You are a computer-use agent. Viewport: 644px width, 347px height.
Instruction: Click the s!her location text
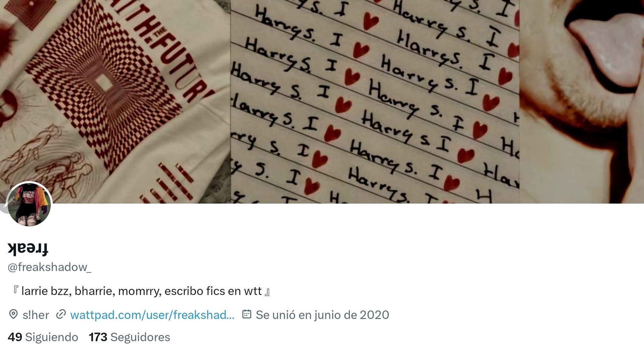[x=36, y=315]
